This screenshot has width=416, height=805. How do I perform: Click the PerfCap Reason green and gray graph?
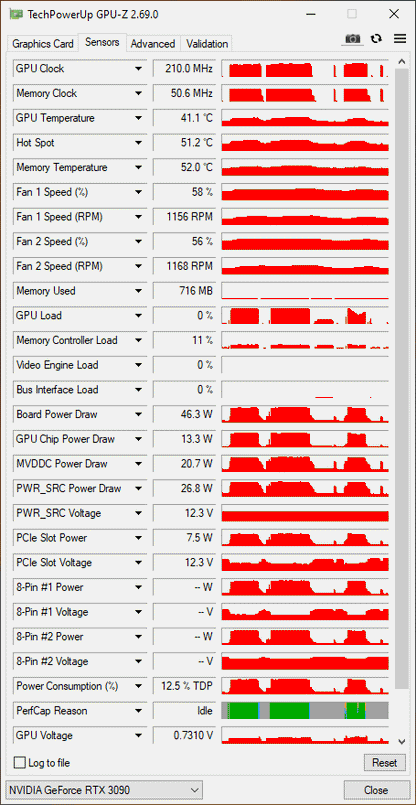tap(305, 711)
